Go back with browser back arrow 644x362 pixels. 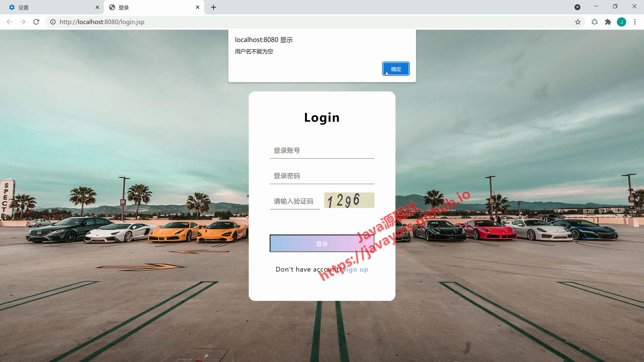[x=9, y=22]
